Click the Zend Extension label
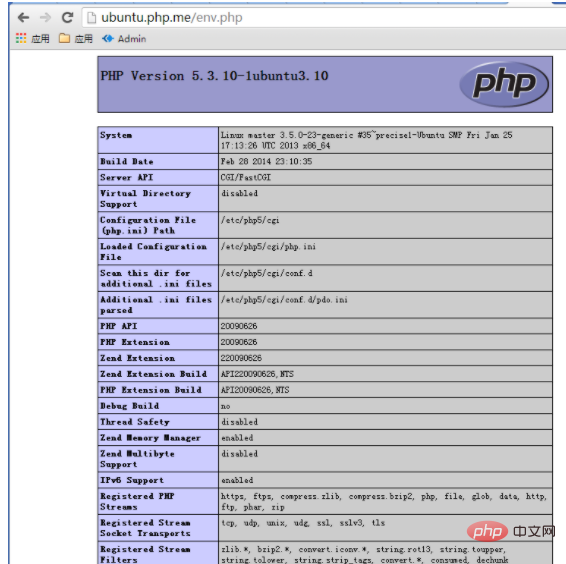 click(x=138, y=358)
